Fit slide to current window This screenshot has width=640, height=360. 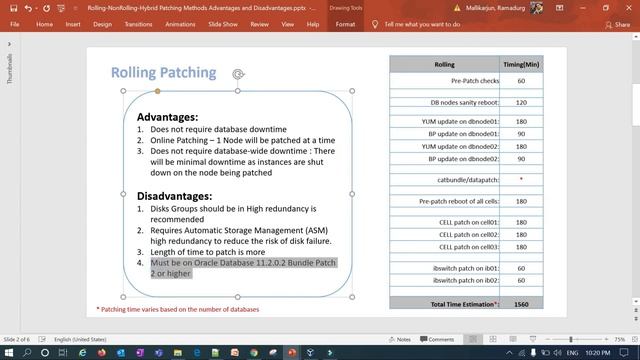(635, 339)
